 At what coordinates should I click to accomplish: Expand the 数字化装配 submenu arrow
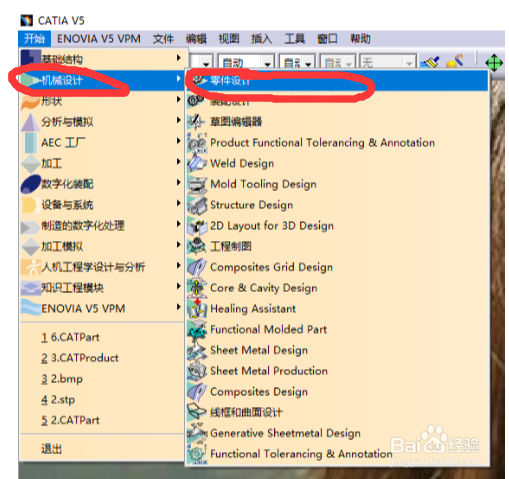[179, 182]
